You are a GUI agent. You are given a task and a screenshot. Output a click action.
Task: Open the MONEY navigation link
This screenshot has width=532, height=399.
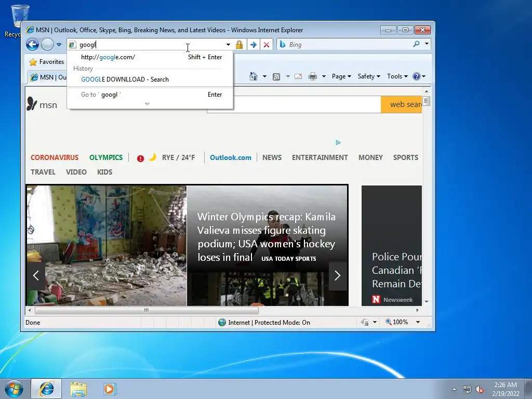pyautogui.click(x=370, y=158)
